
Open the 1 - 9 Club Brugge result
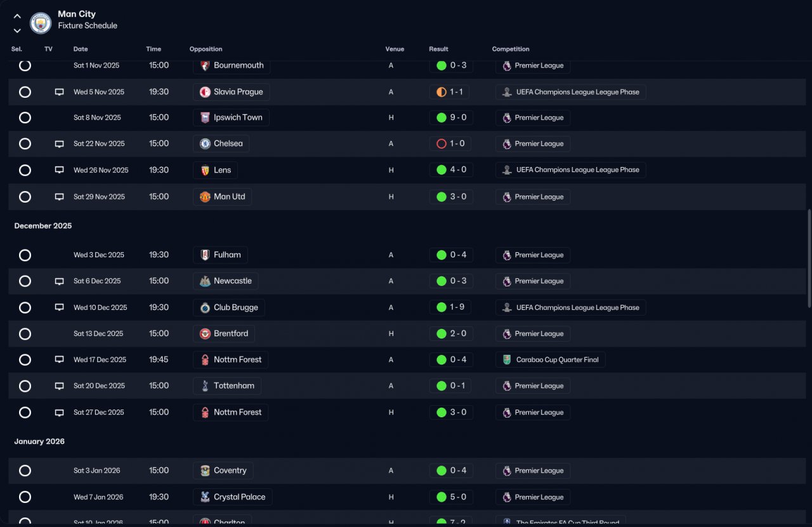pyautogui.click(x=450, y=307)
